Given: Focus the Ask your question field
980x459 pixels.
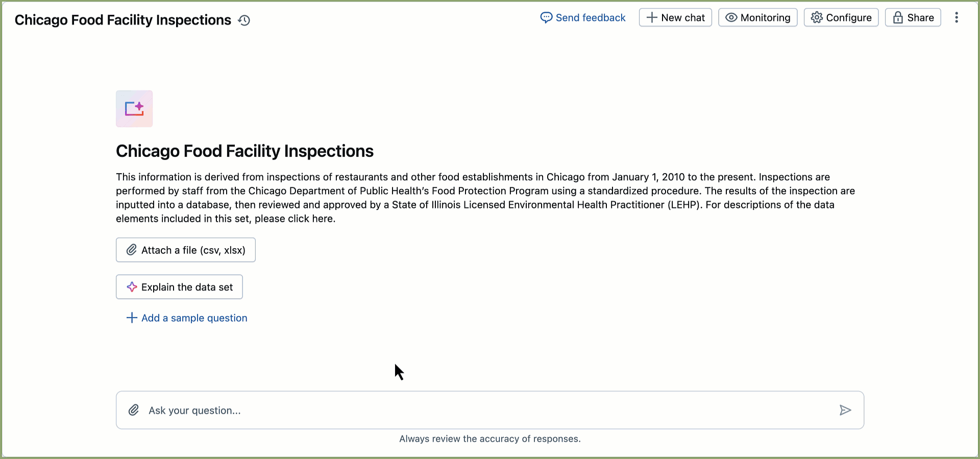Looking at the screenshot, I should point(485,410).
